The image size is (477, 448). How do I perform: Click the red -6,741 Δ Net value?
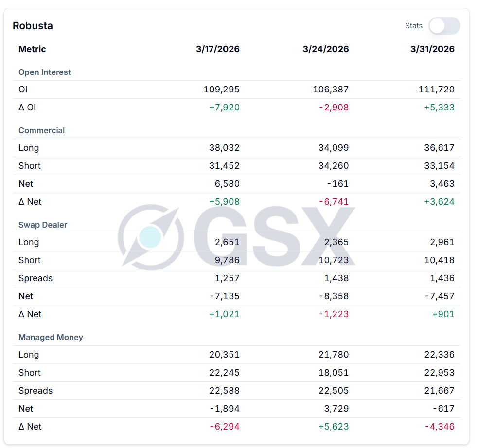pos(334,202)
